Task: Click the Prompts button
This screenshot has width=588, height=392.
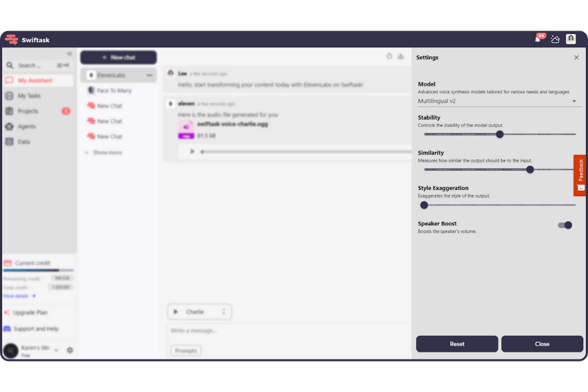Action: [x=186, y=351]
